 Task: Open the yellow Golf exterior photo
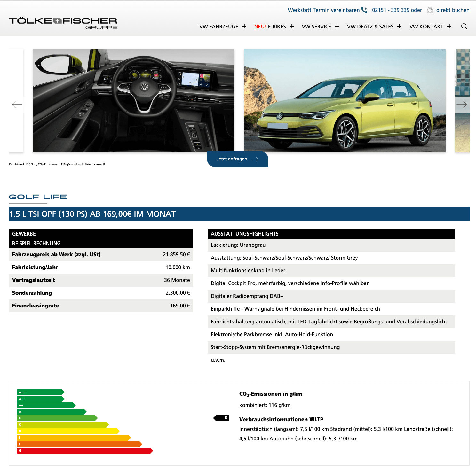click(x=345, y=100)
